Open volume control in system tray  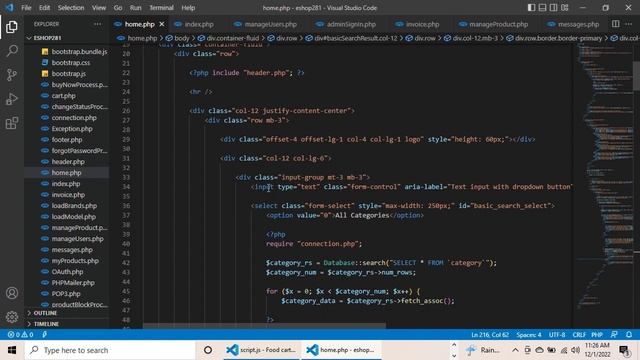pyautogui.click(x=576, y=350)
